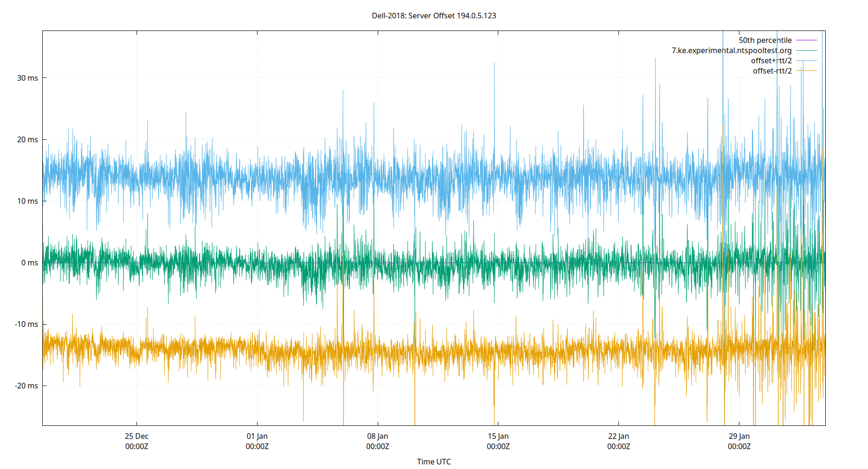868x469 pixels.
Task: Toggle visibility of the offset+rtt/2 series
Action: 771,60
